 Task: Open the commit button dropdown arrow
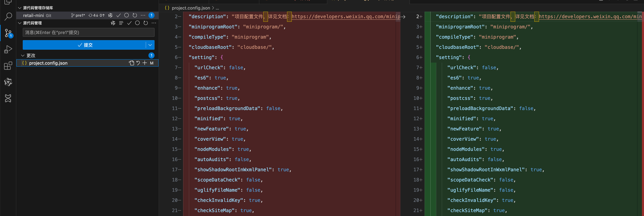(x=150, y=45)
